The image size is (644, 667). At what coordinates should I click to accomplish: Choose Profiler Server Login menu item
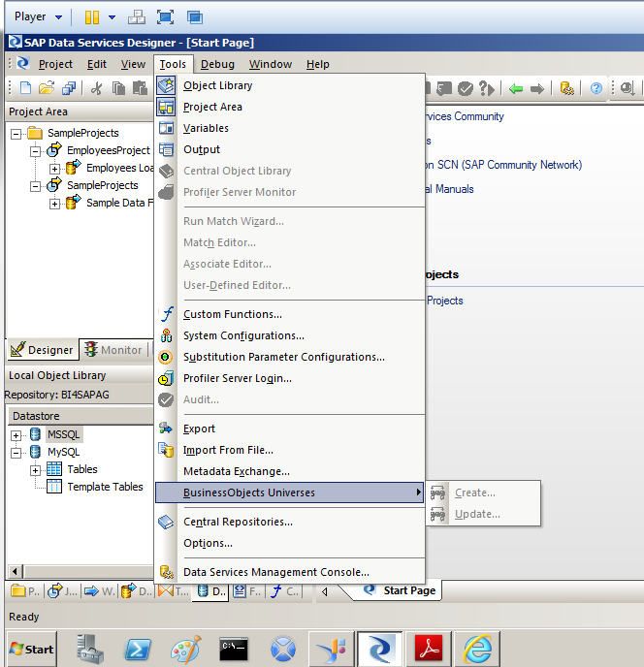(290, 378)
